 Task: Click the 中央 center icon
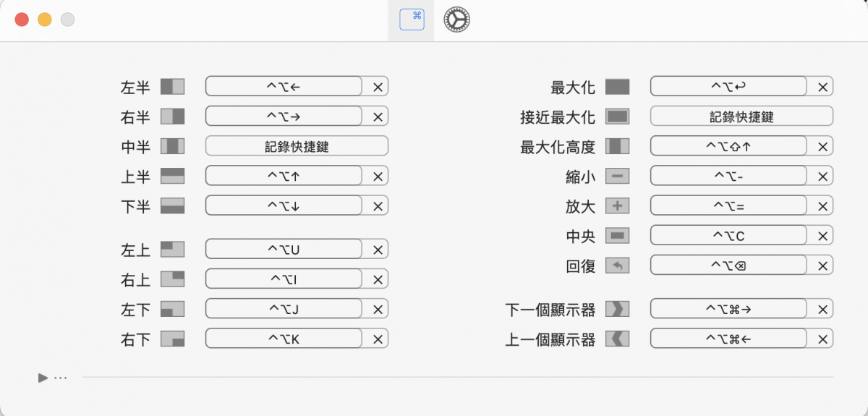point(617,236)
